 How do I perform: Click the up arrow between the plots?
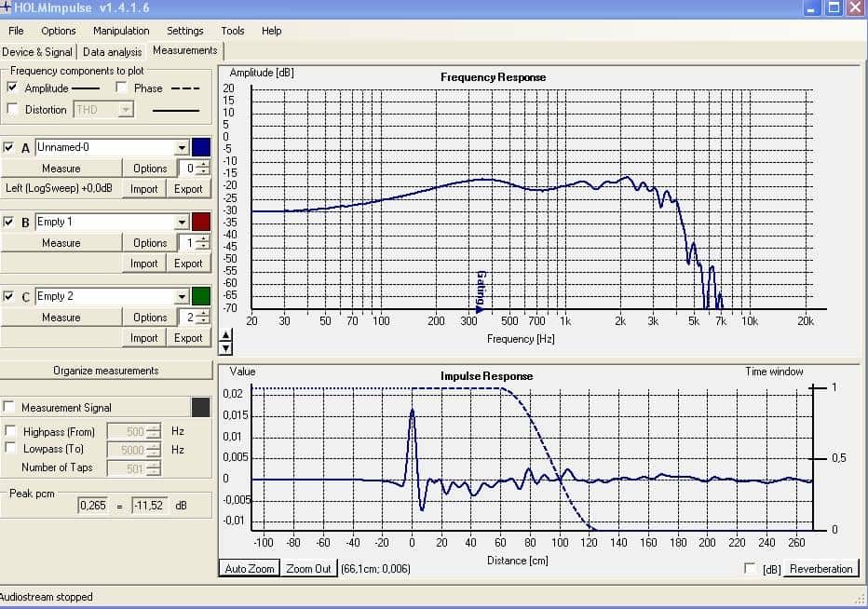pyautogui.click(x=225, y=335)
